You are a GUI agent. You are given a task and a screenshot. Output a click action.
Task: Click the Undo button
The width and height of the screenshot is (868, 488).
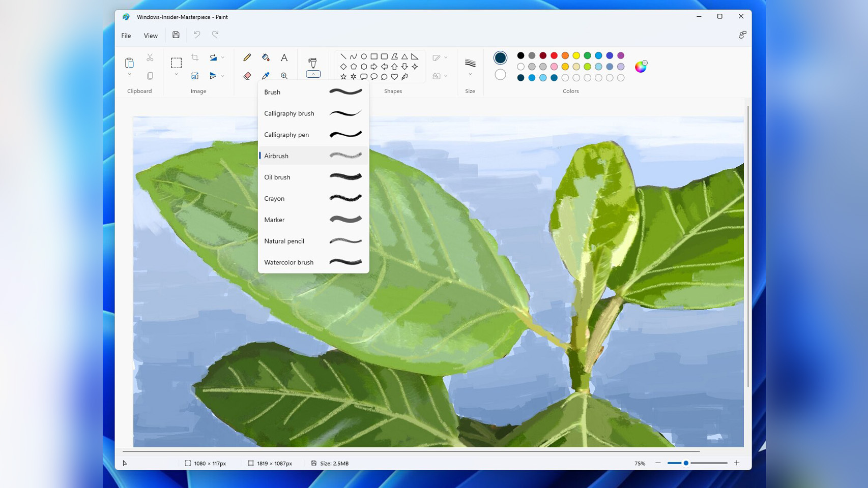point(197,35)
